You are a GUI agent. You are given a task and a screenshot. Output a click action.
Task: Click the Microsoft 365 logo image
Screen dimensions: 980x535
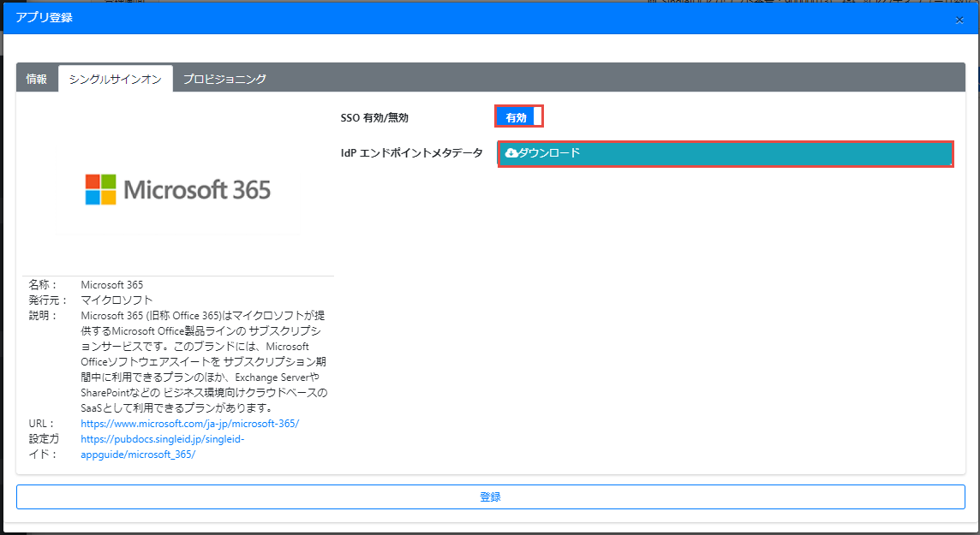pos(177,189)
